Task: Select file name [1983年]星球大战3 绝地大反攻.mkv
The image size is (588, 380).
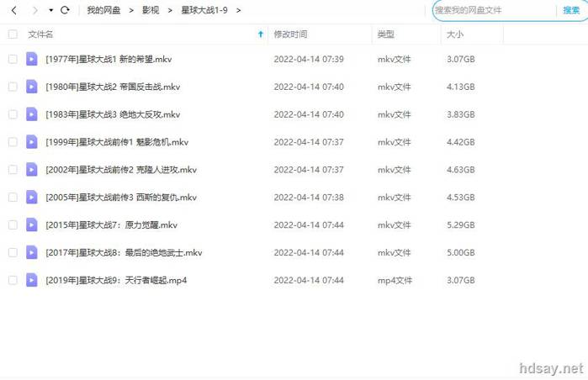Action: pyautogui.click(x=113, y=114)
